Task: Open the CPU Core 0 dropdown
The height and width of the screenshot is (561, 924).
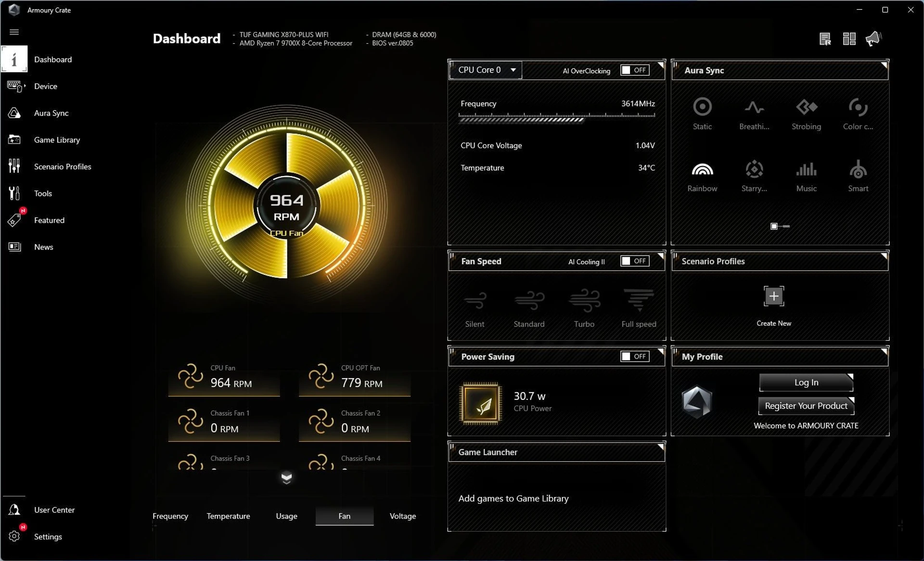Action: [486, 70]
